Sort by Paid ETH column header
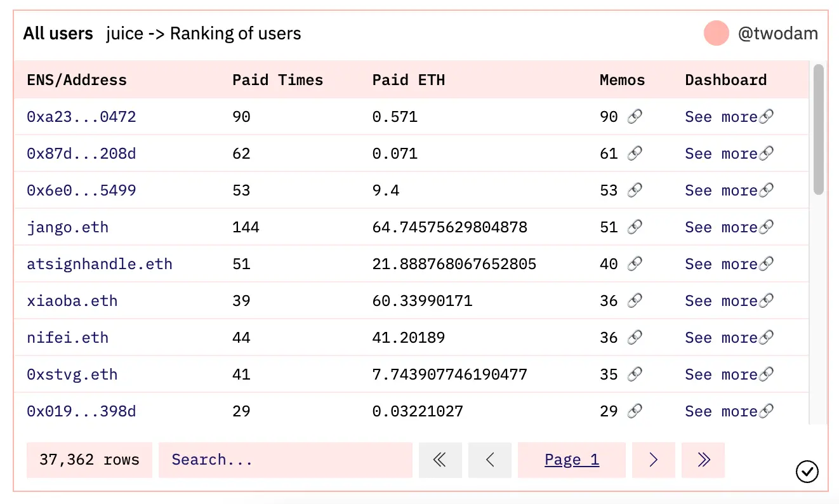This screenshot has height=504, width=839. (x=408, y=80)
